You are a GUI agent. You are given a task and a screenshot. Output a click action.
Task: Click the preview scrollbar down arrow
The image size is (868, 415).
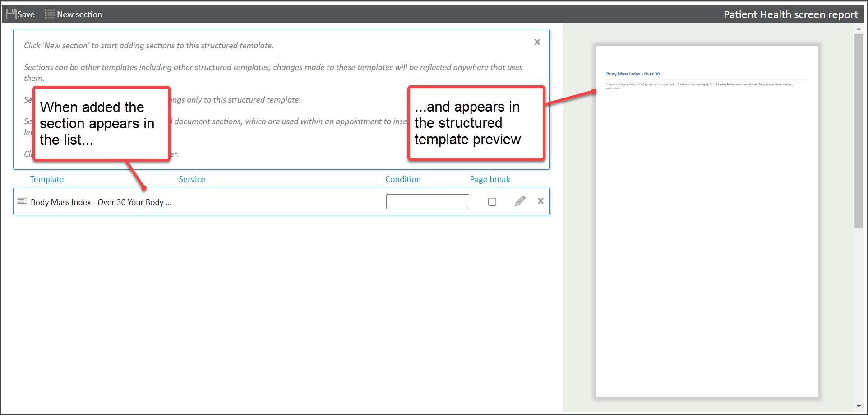click(859, 406)
